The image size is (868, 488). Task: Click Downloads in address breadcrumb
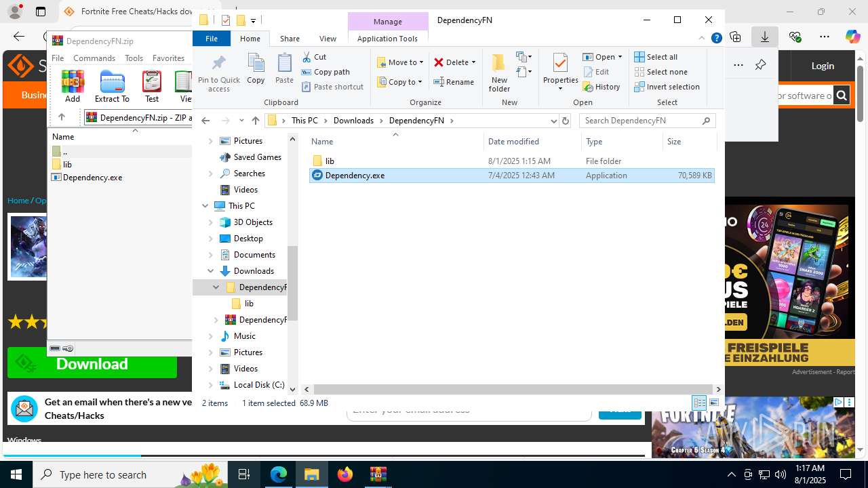(x=353, y=121)
